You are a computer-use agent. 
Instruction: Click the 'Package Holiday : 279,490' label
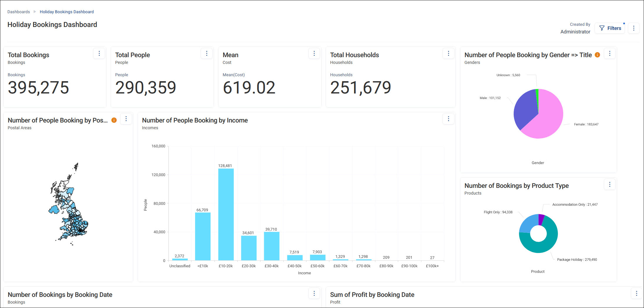coord(577,260)
